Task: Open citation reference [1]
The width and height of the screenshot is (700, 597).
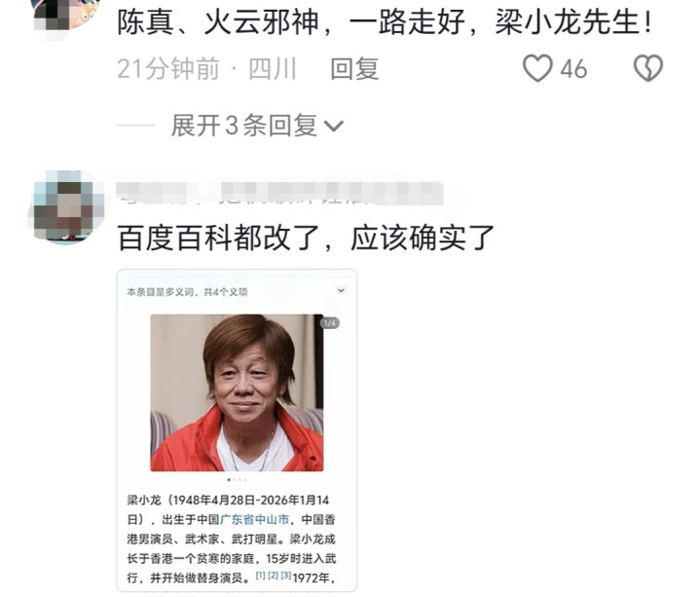Action: tap(260, 576)
